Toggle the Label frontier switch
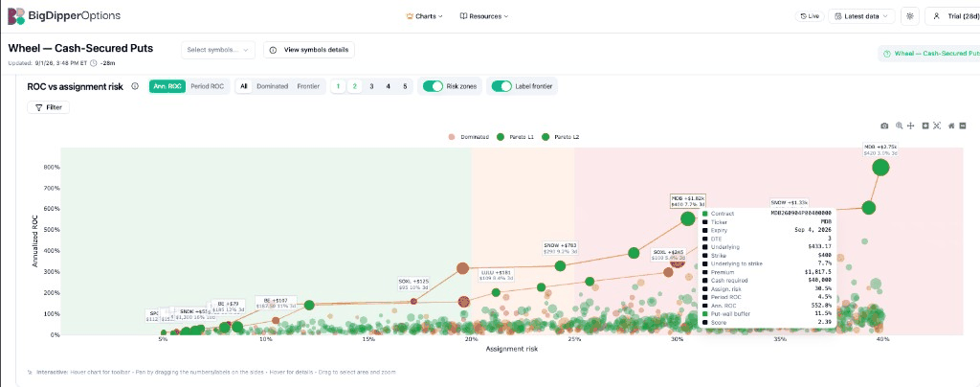The height and width of the screenshot is (388, 980). 501,86
